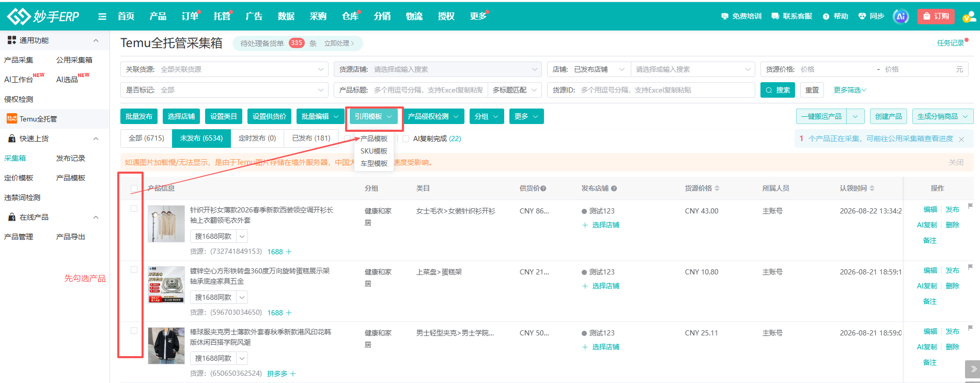
Task: Click the help icon next to 发布店铺 column
Action: (614, 189)
